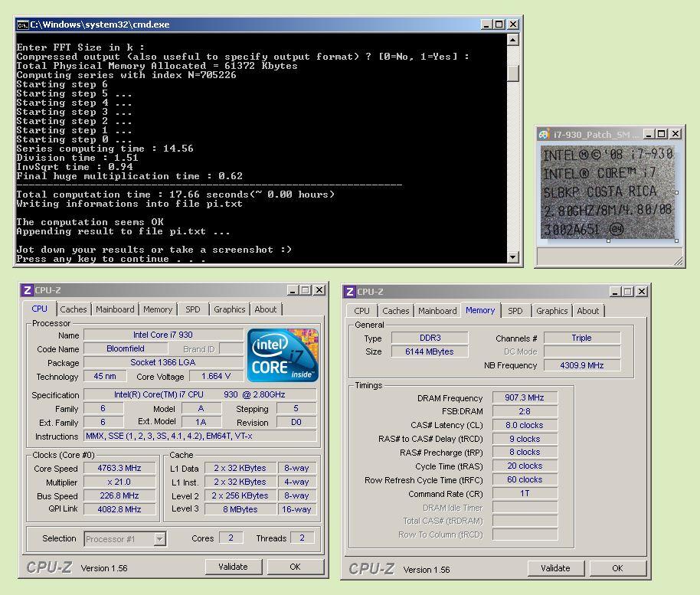700x595 pixels.
Task: Click the tRFC value '60 clocks'
Action: (525, 480)
